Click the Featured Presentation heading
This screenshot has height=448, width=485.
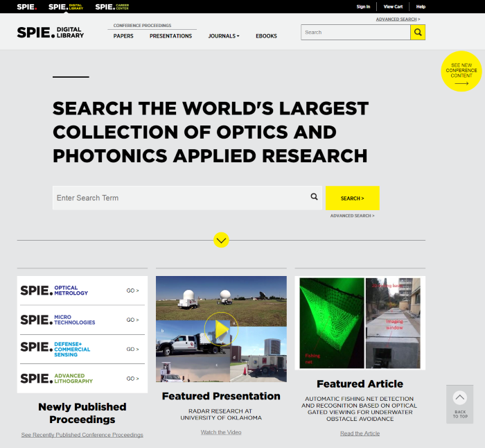tap(221, 396)
